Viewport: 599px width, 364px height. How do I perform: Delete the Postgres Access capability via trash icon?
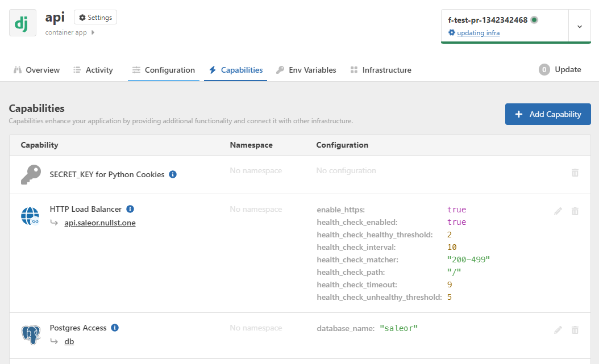(575, 329)
